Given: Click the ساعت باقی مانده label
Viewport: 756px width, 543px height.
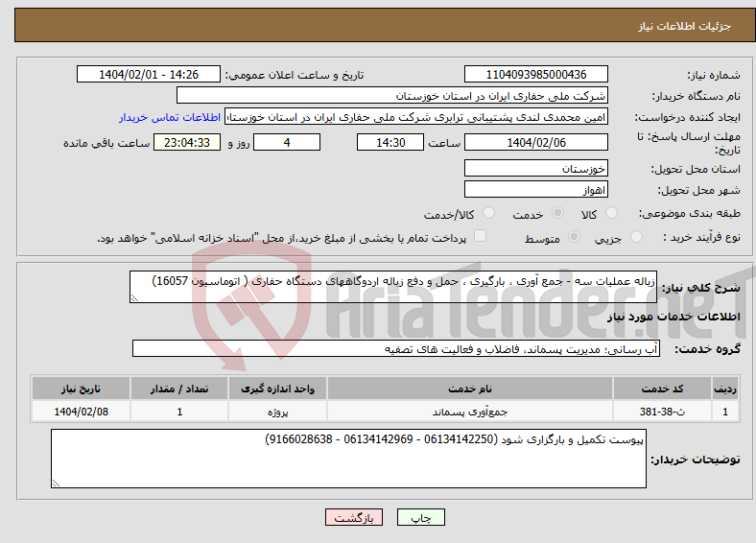Looking at the screenshot, I should point(106,143).
